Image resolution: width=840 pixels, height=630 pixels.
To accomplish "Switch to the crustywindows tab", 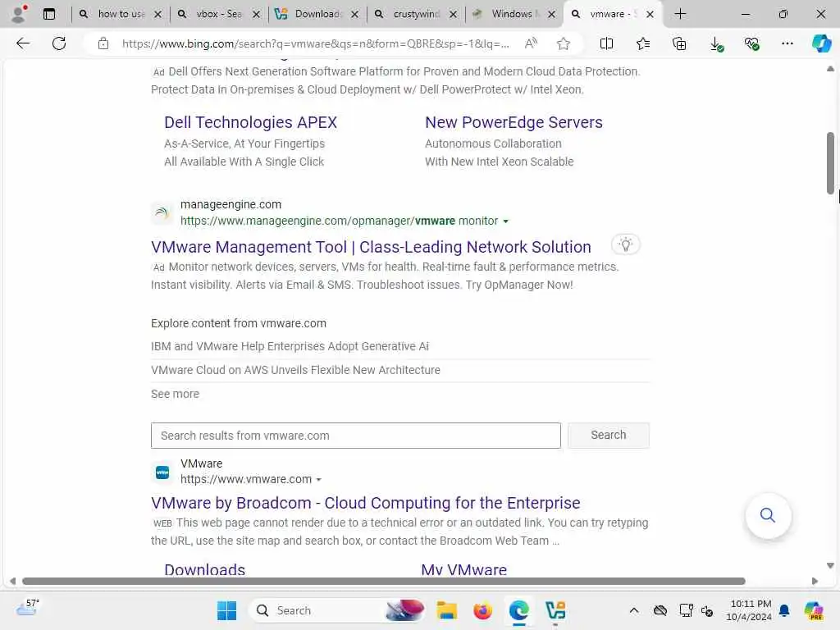I will click(416, 14).
